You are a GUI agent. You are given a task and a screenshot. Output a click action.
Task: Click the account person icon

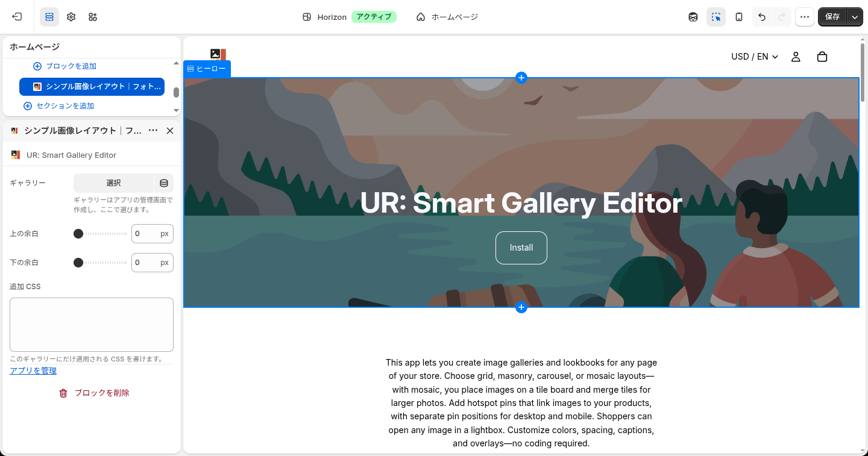coord(796,57)
